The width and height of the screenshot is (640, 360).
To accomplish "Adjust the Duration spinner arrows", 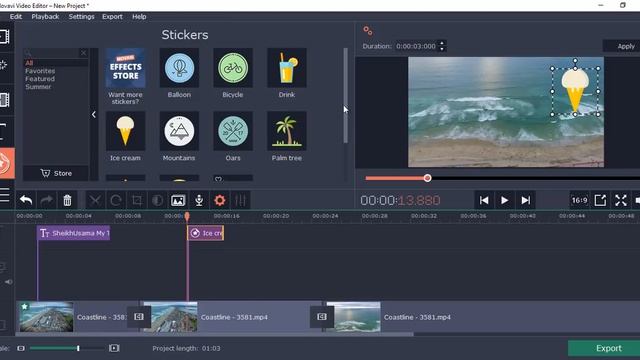I will pos(442,46).
